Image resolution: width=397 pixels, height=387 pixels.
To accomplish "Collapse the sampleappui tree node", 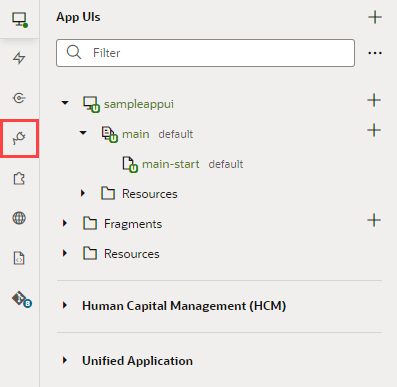I will coord(65,103).
